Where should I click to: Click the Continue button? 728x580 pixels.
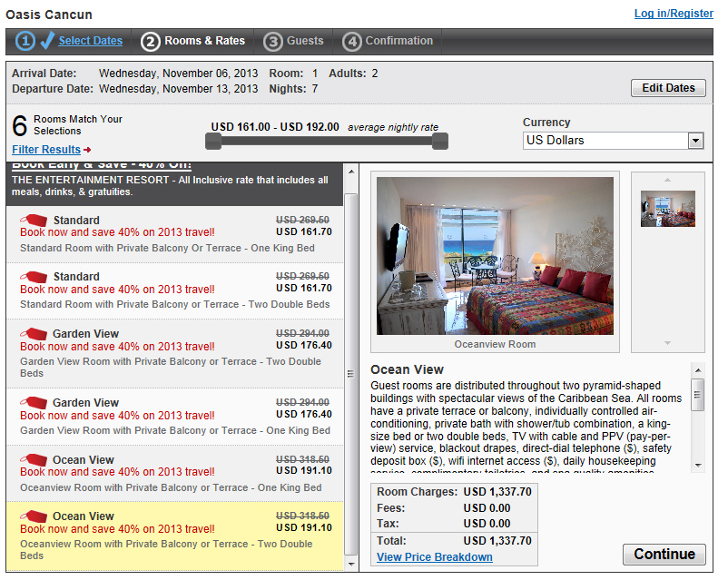pyautogui.click(x=664, y=554)
